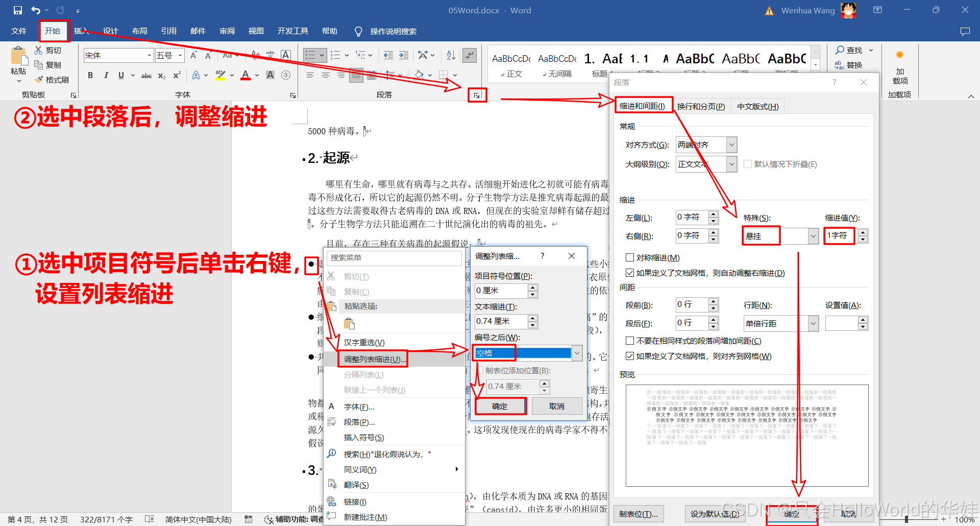
Task: Click the numbered list icon
Action: [335, 55]
